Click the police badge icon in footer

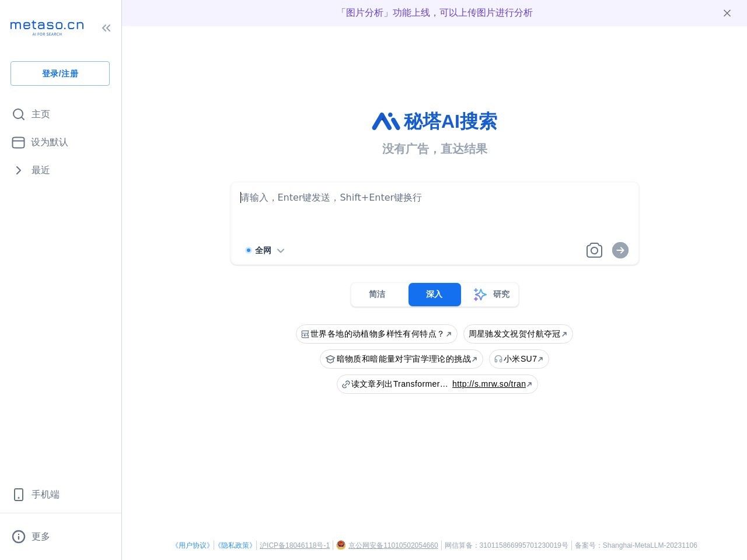tap(341, 545)
